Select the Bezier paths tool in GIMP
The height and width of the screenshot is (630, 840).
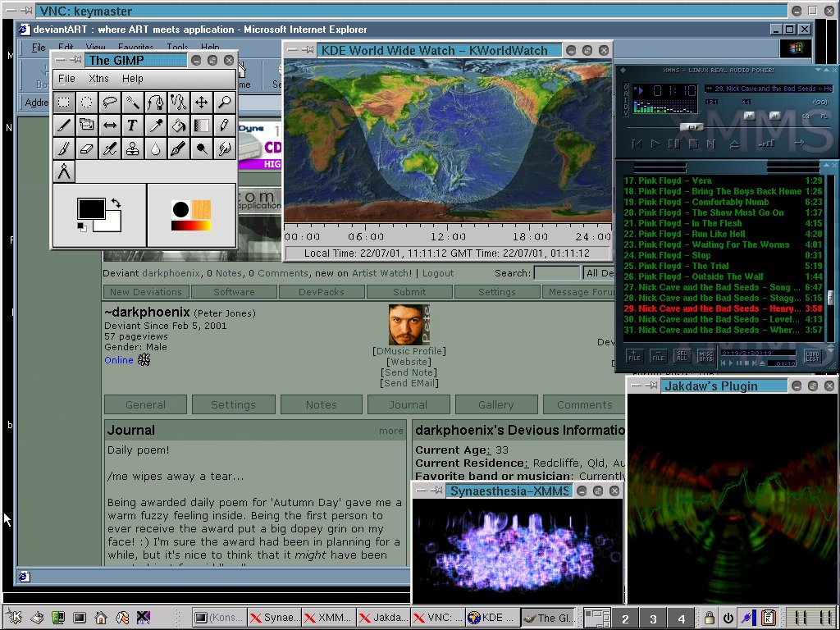tap(156, 102)
